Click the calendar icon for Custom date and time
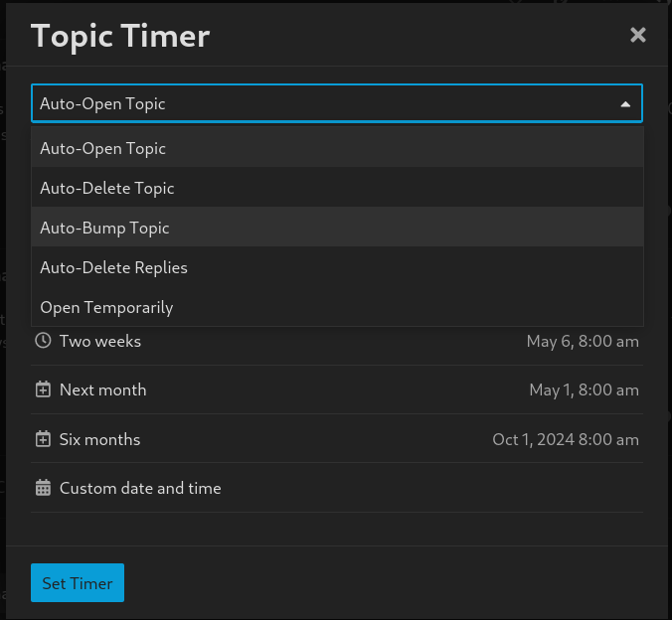 [43, 488]
